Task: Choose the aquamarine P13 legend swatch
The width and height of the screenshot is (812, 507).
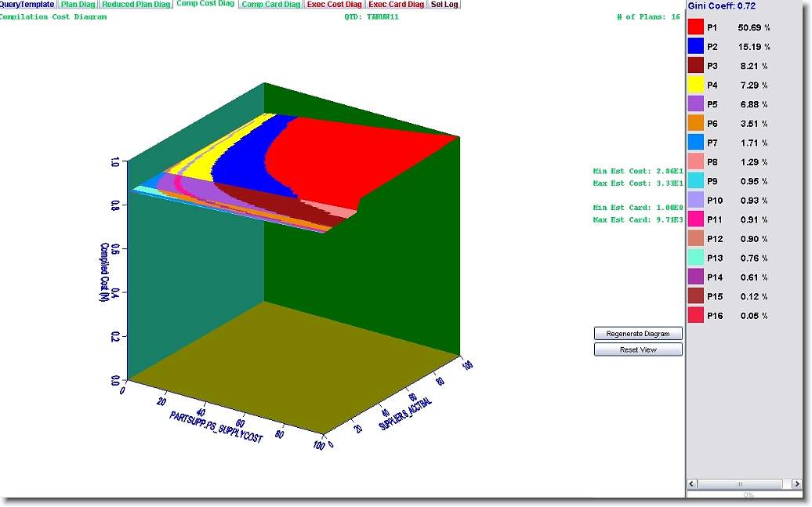Action: tap(695, 258)
